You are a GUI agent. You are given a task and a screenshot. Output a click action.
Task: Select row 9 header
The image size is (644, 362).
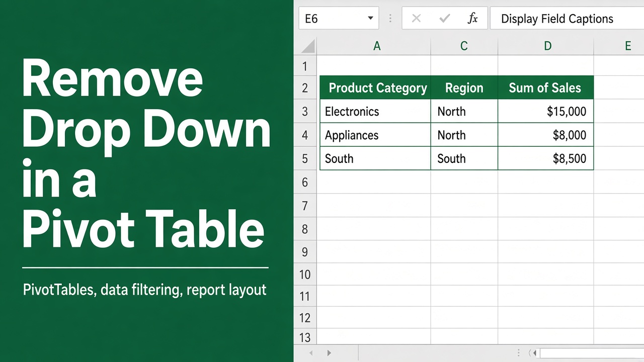click(305, 251)
